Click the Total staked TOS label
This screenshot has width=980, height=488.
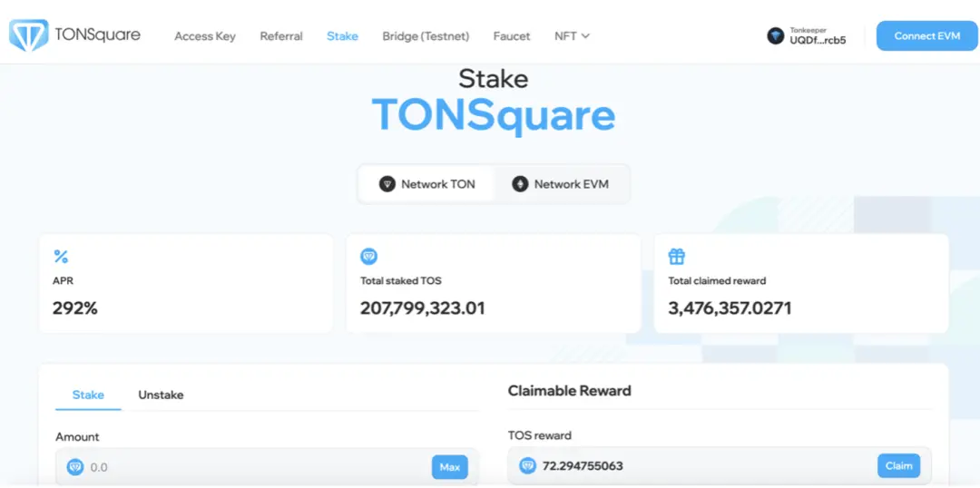401,281
